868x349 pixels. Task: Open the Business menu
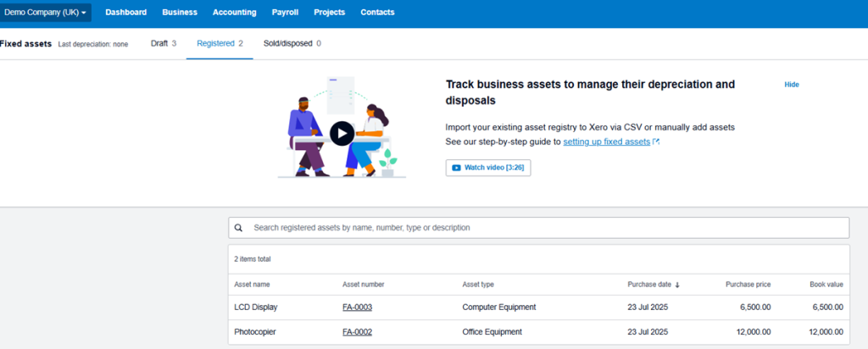coord(180,13)
